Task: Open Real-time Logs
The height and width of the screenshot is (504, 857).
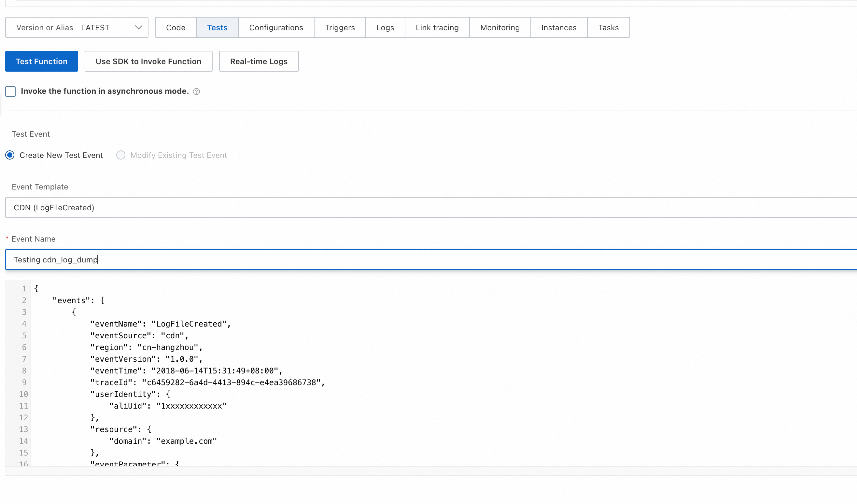Action: tap(259, 62)
